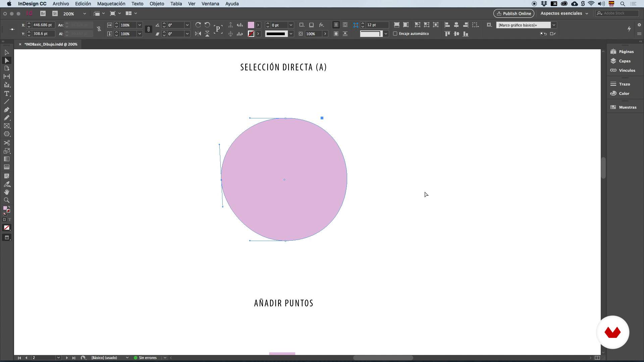Select the Line tool

click(x=7, y=102)
